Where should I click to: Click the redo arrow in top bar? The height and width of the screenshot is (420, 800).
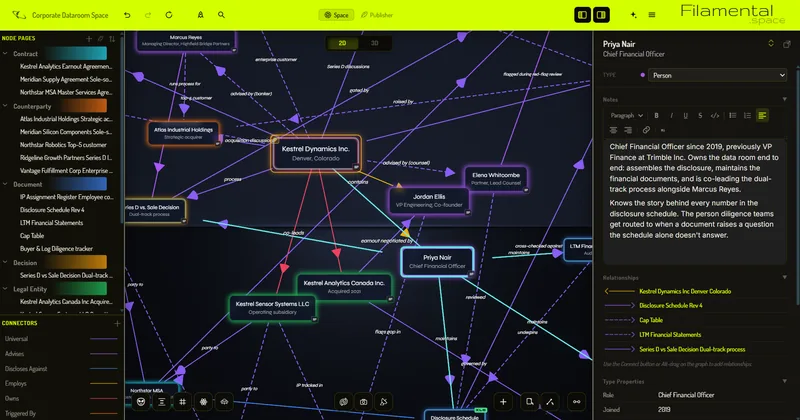coord(148,15)
